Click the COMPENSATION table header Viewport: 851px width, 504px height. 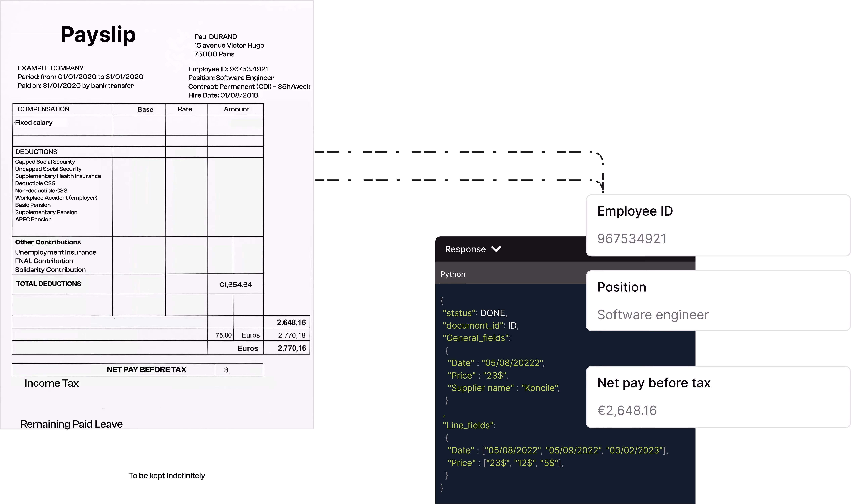[x=43, y=109]
